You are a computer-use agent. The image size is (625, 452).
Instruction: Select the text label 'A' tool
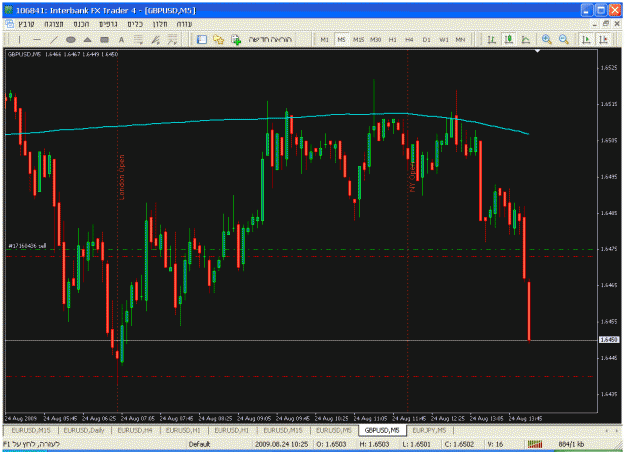(121, 39)
